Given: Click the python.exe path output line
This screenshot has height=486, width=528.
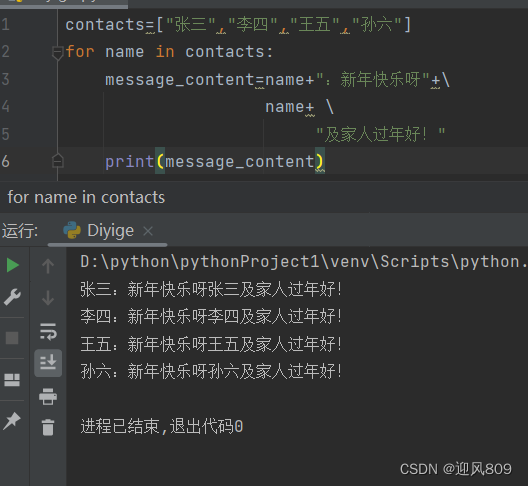Looking at the screenshot, I should pyautogui.click(x=304, y=262).
